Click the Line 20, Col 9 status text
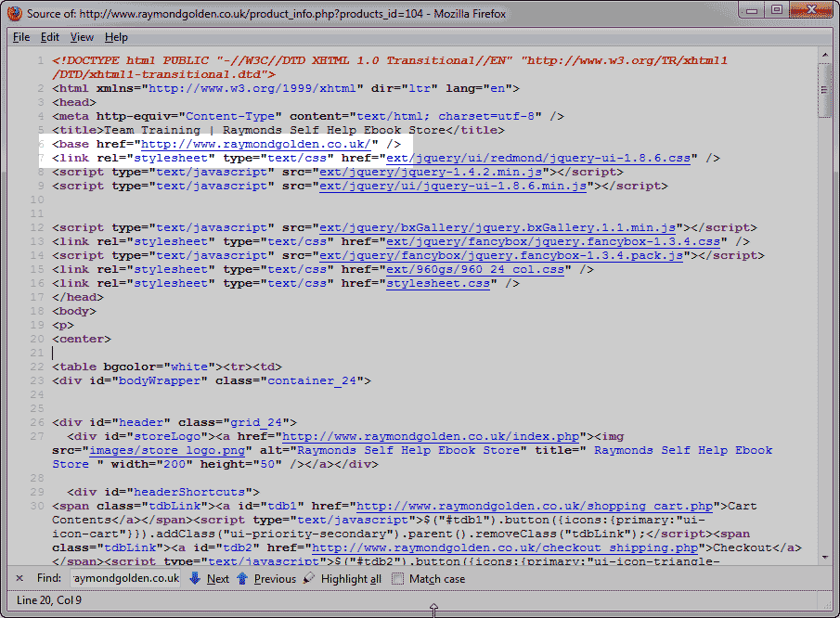The width and height of the screenshot is (840, 618). [49, 600]
